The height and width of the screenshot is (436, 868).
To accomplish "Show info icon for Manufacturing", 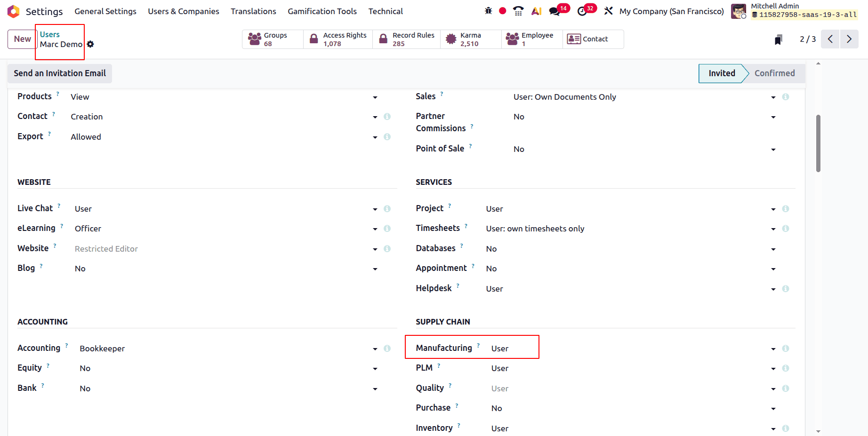I will tap(785, 349).
